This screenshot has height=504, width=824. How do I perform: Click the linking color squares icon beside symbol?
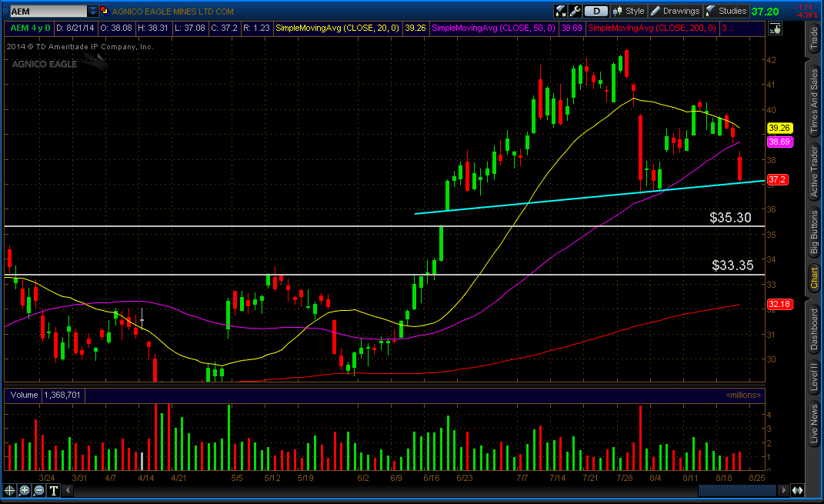click(105, 11)
